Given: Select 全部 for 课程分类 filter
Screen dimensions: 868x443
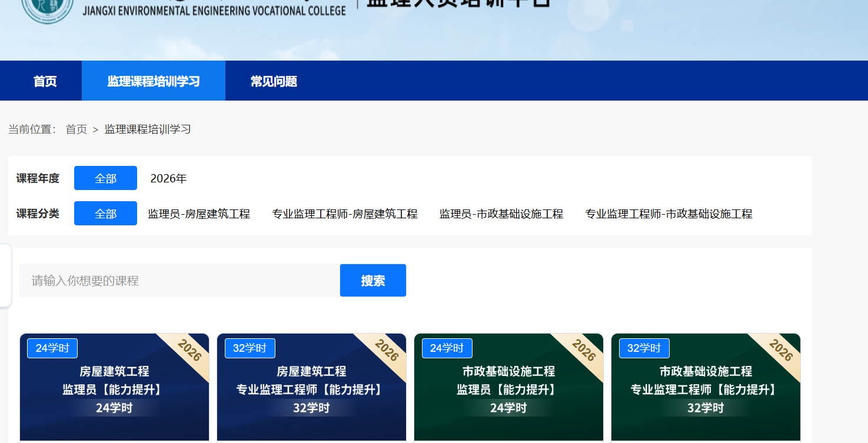Looking at the screenshot, I should [x=105, y=214].
